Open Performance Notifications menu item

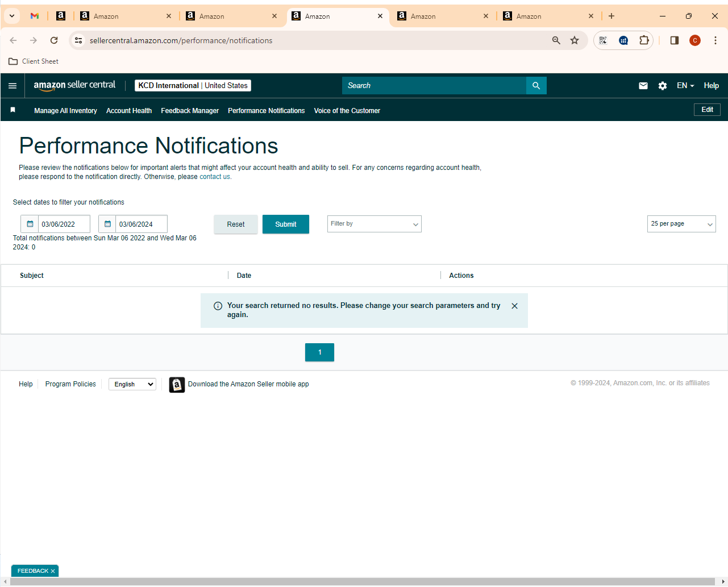pos(267,111)
